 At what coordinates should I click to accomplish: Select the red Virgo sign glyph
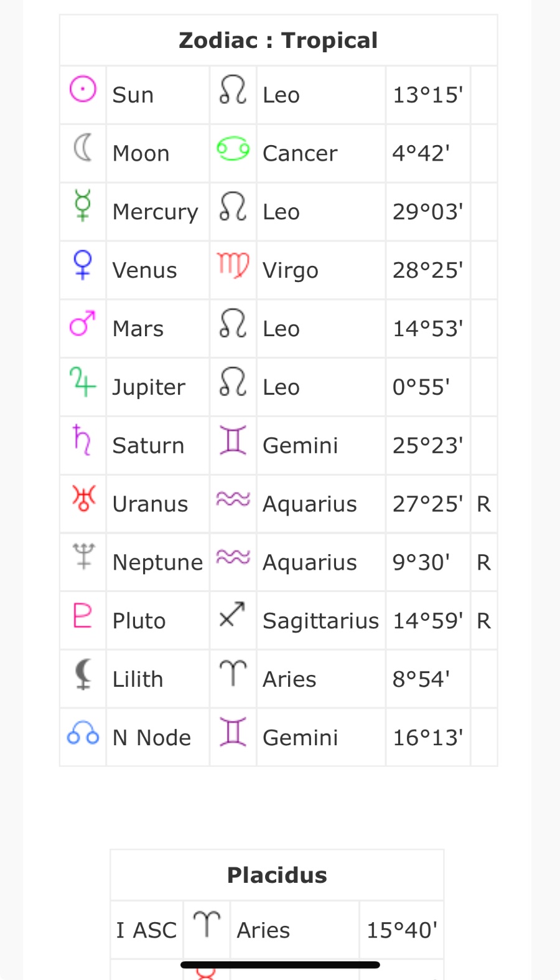(233, 265)
